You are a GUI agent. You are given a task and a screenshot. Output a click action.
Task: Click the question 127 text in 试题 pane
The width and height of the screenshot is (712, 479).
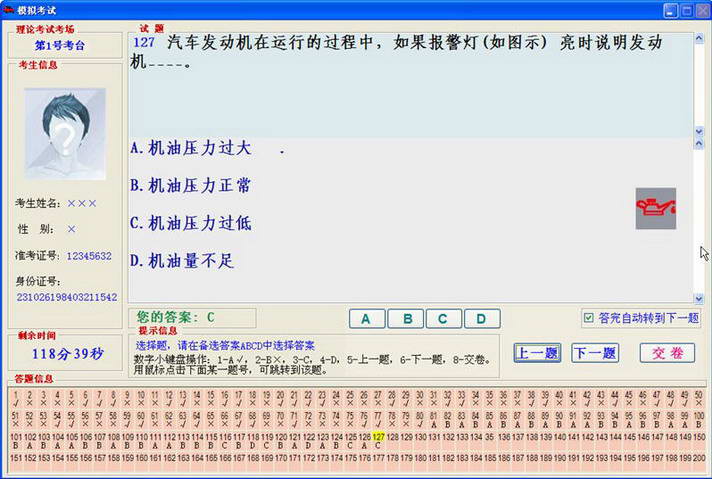[x=396, y=52]
